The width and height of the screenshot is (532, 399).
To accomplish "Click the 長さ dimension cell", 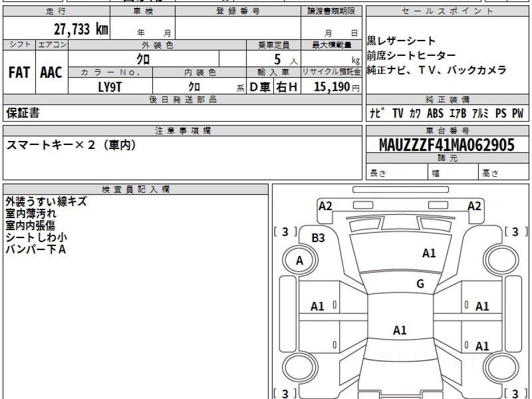I will point(397,172).
